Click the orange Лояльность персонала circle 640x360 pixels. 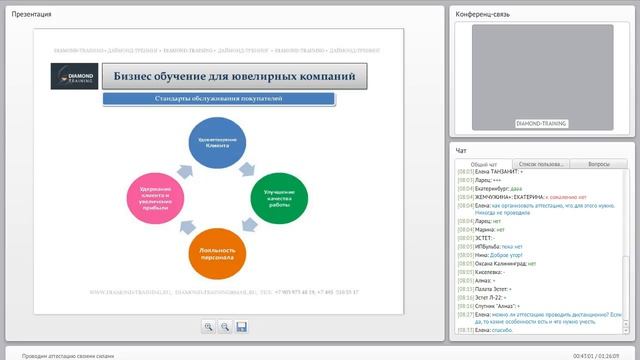(217, 254)
